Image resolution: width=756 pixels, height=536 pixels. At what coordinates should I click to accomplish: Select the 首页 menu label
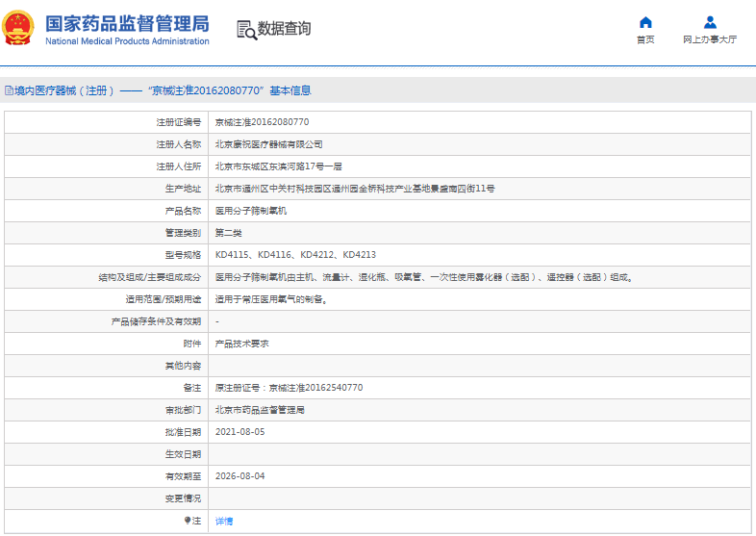pos(645,39)
